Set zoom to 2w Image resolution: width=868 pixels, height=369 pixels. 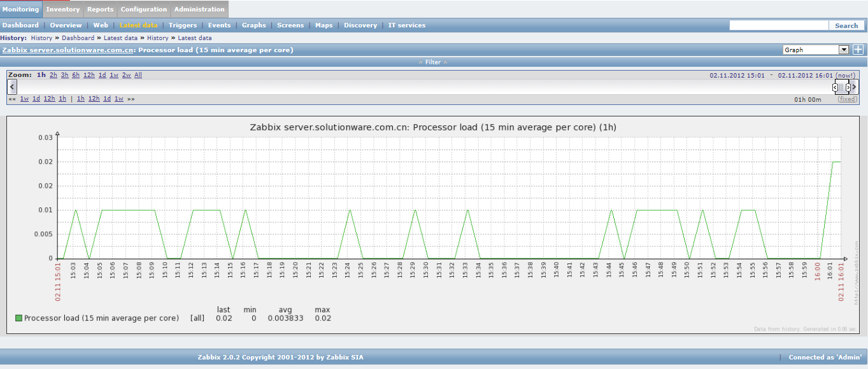pyautogui.click(x=126, y=75)
